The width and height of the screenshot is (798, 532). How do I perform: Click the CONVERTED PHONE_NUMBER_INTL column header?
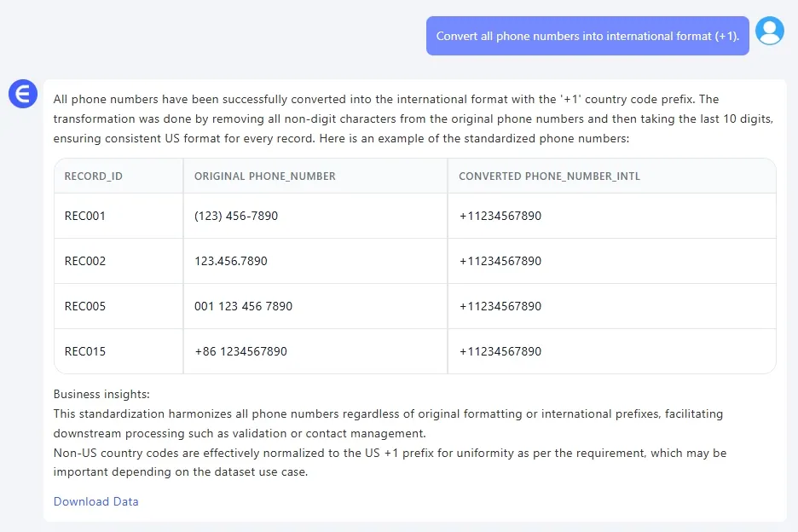(549, 176)
